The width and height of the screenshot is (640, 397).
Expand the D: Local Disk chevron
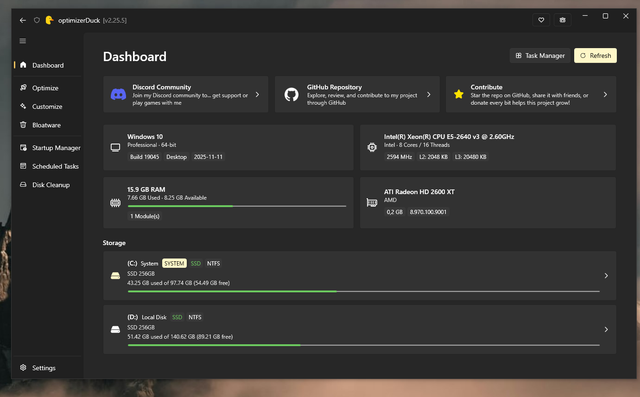click(x=606, y=329)
